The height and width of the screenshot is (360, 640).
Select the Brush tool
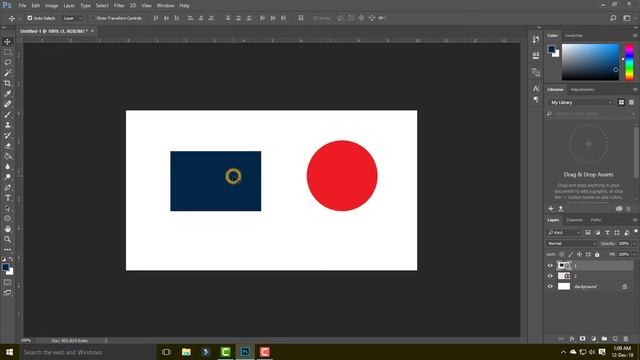pyautogui.click(x=7, y=115)
